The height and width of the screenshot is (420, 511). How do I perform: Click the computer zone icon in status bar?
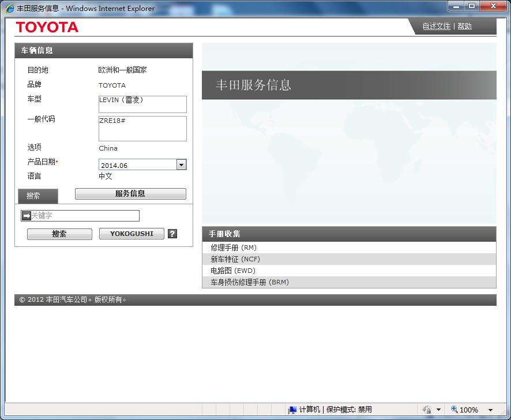[292, 410]
